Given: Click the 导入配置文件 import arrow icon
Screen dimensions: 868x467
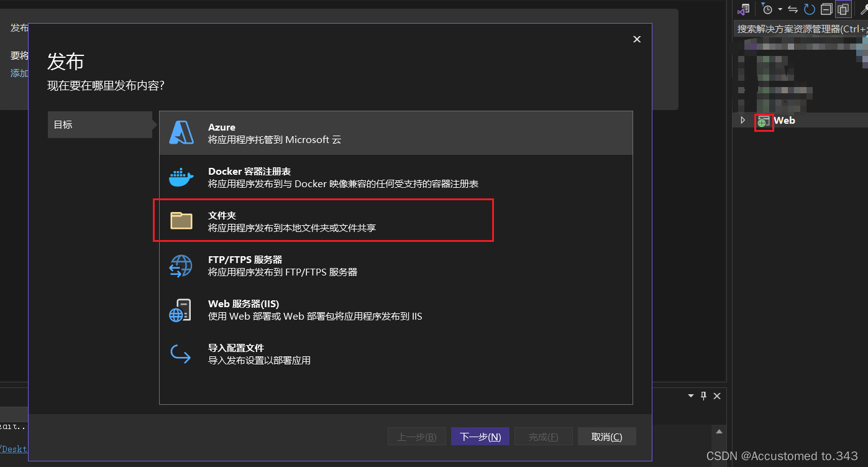Looking at the screenshot, I should tap(181, 353).
